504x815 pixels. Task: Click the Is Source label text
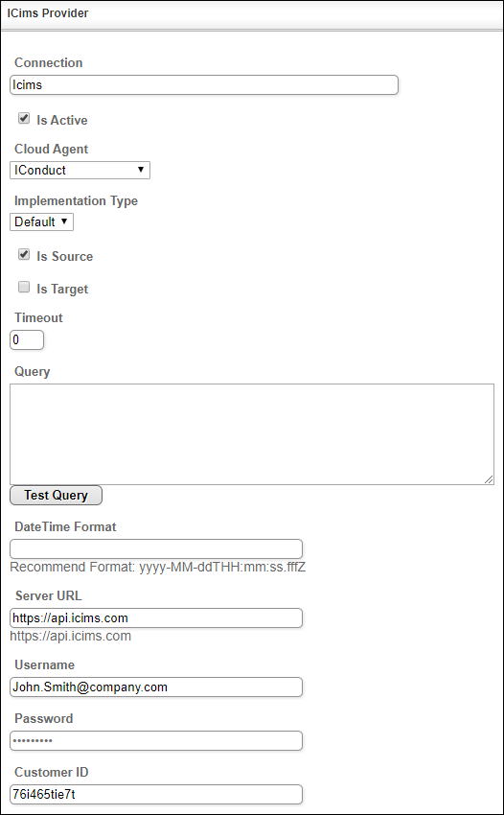(64, 256)
